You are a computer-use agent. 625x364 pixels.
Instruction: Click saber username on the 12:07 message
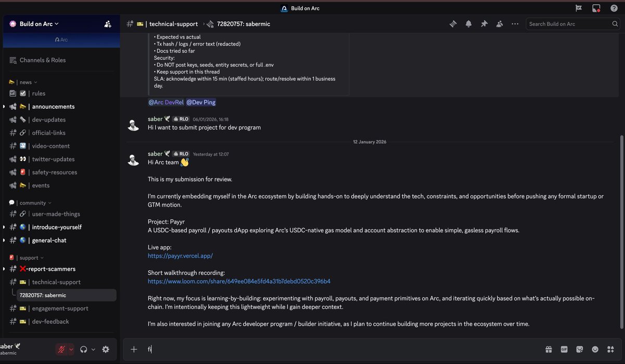(x=155, y=154)
